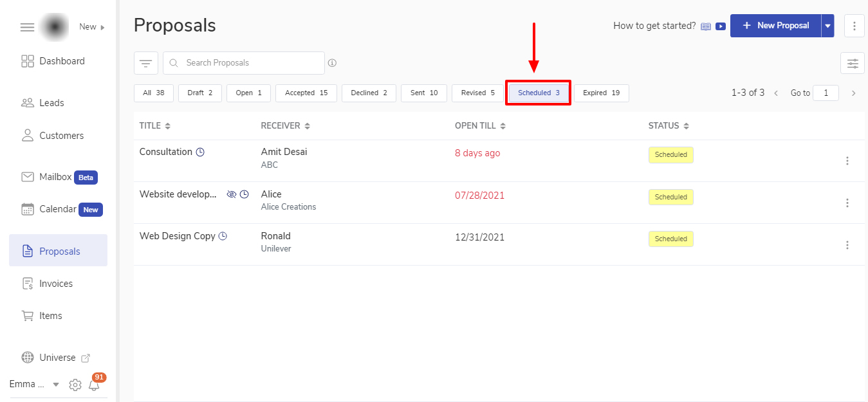Click the New Proposal button
Viewport: 868px width, 402px height.
775,26
